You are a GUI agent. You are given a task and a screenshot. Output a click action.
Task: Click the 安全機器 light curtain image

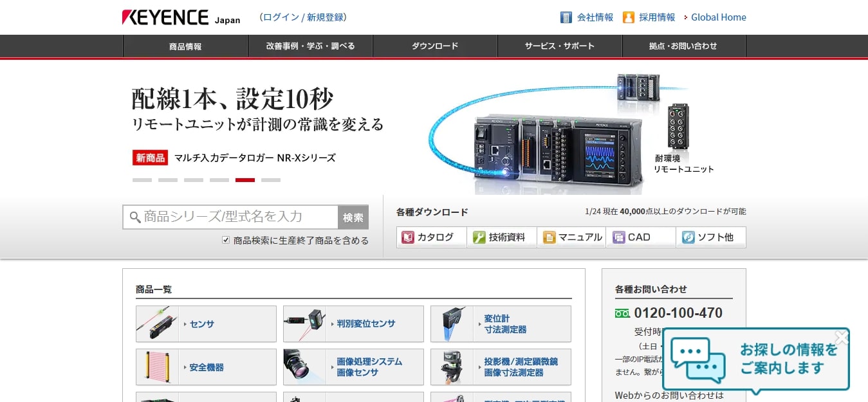point(157,367)
